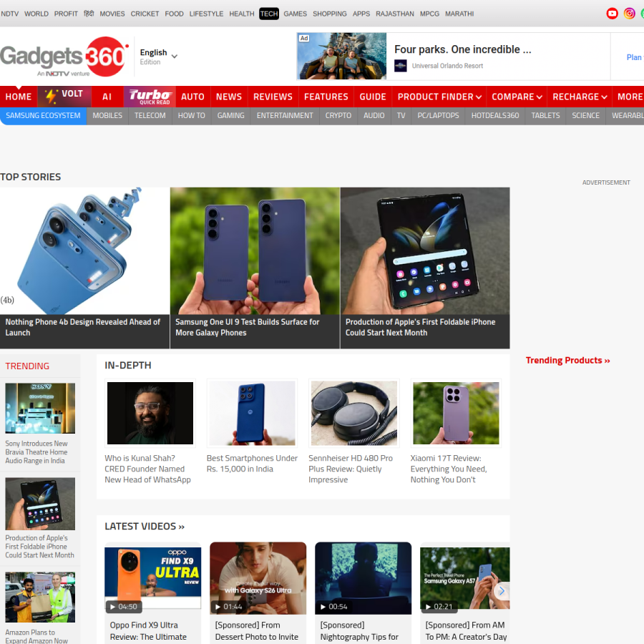This screenshot has width=644, height=644.
Task: Play the 02:21 Samsung Galaxy A57 video
Action: point(464,578)
